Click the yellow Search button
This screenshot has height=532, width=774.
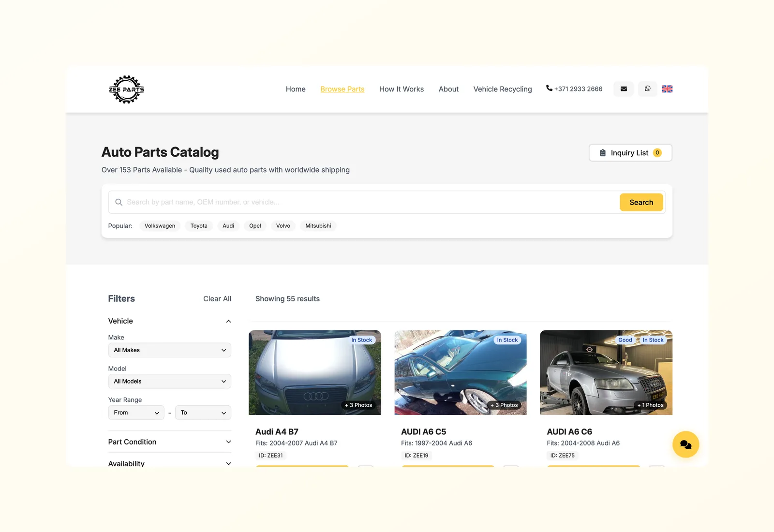tap(641, 202)
